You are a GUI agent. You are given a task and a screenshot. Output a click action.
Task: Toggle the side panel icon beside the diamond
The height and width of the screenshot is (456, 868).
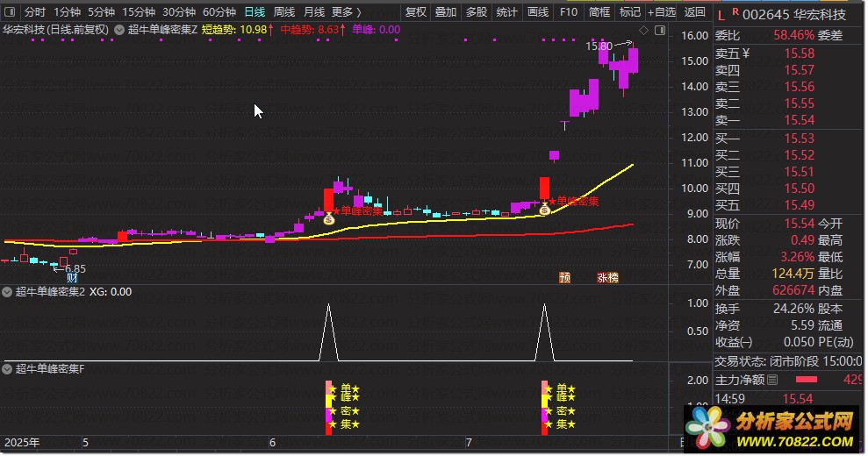tap(660, 30)
